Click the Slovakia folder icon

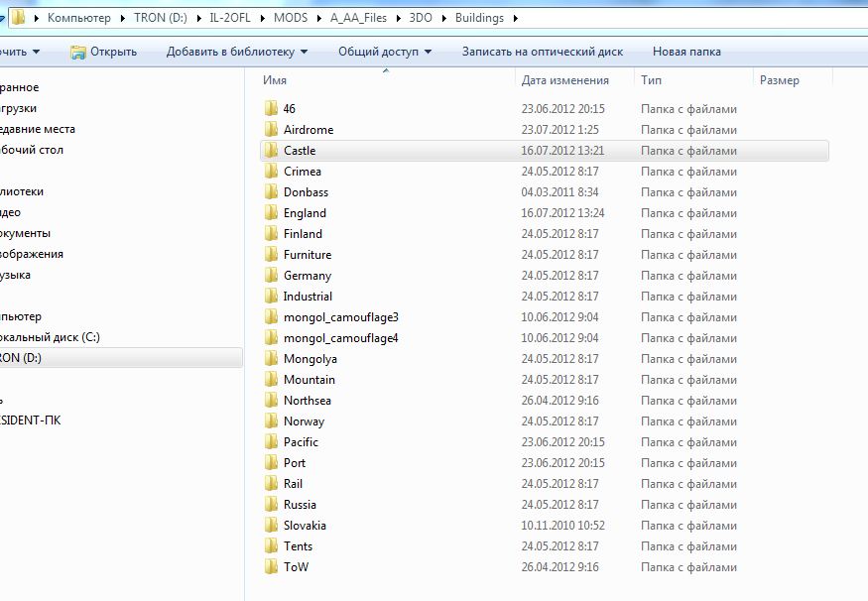271,526
